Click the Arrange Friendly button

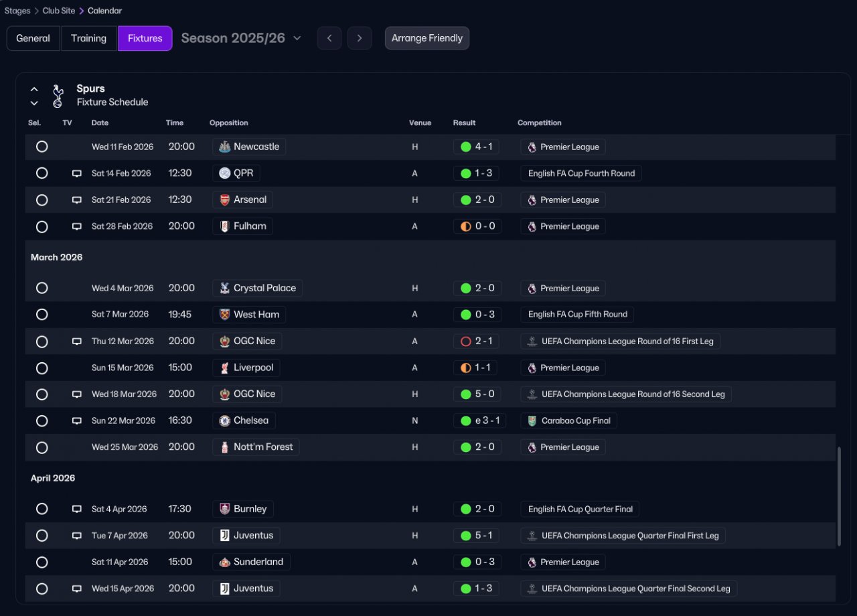tap(426, 38)
